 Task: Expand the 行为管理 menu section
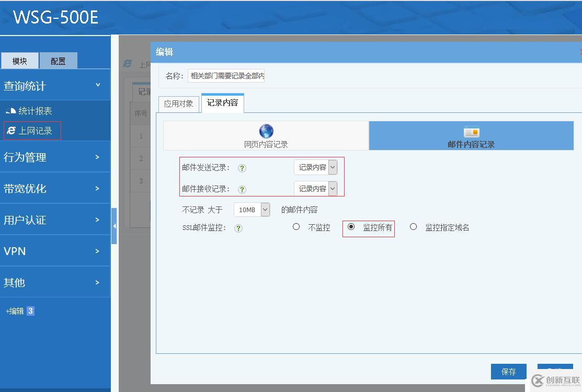(55, 157)
